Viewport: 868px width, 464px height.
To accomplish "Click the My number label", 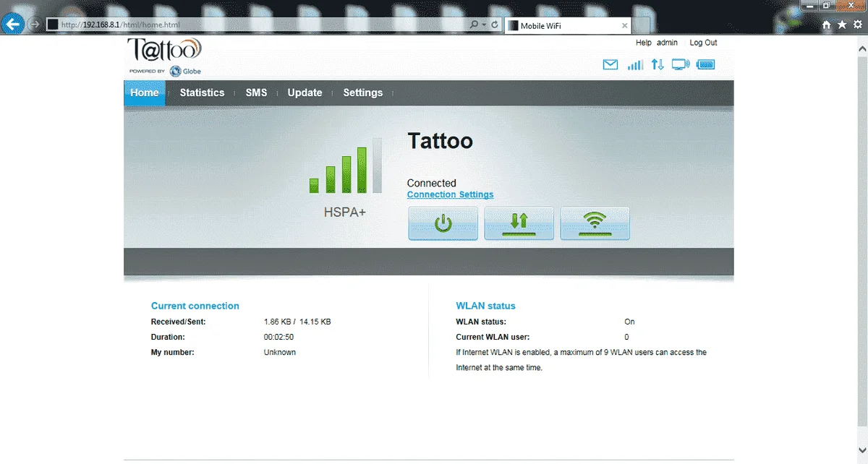I will click(x=173, y=353).
